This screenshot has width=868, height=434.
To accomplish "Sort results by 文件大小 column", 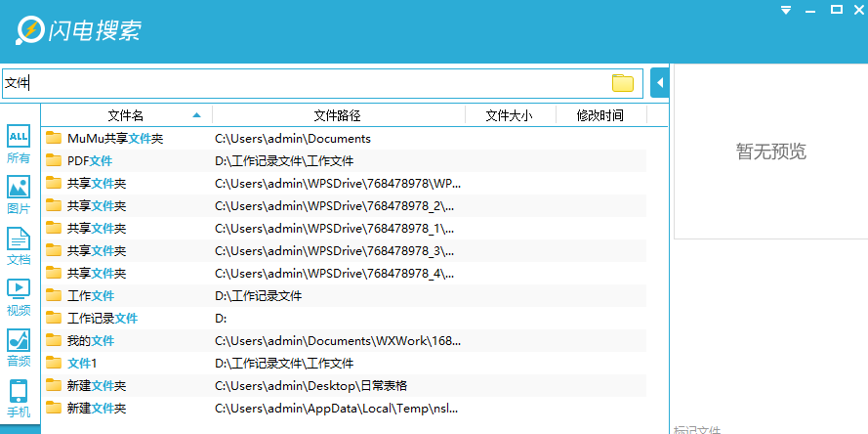I will [x=510, y=115].
